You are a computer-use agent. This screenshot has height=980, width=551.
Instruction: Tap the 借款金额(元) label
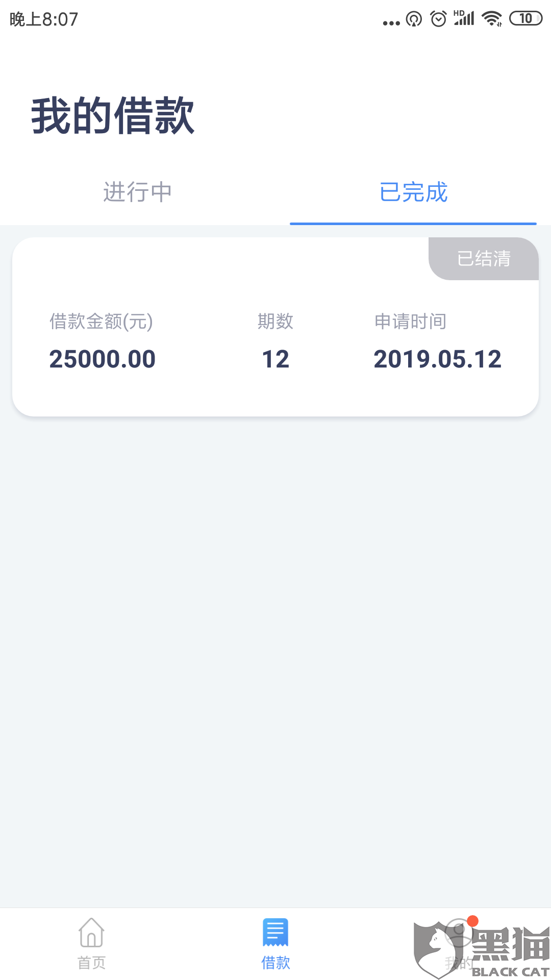(x=101, y=322)
